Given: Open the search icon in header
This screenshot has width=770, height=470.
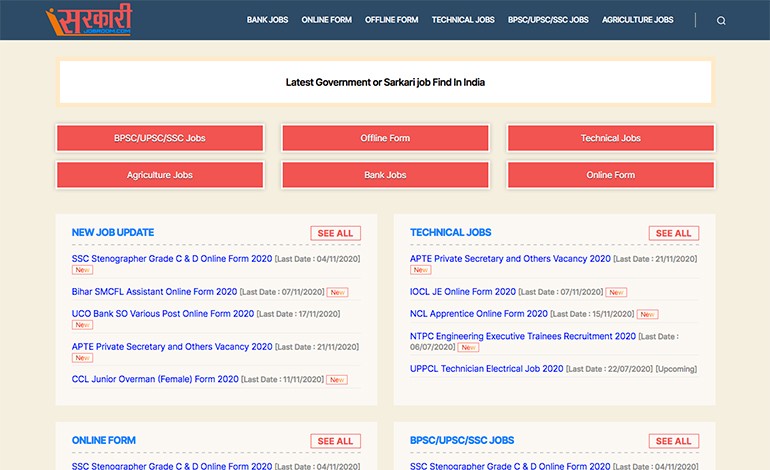Looking at the screenshot, I should (721, 20).
